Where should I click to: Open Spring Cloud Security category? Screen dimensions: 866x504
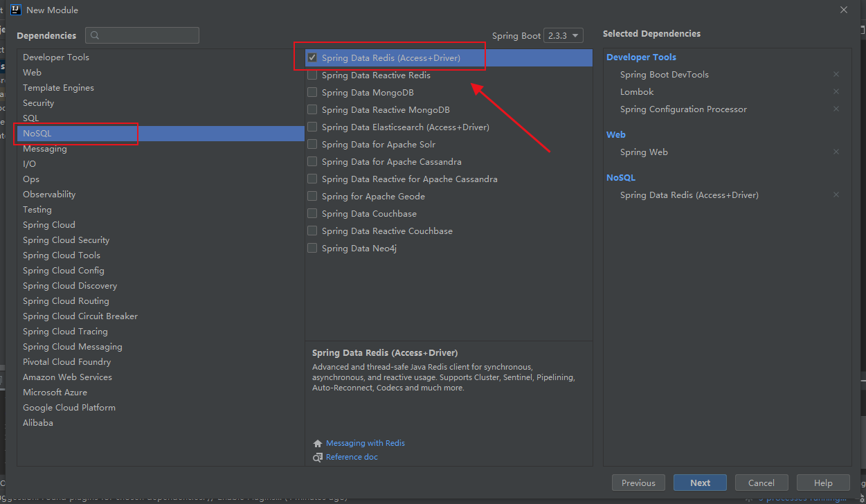click(161, 240)
